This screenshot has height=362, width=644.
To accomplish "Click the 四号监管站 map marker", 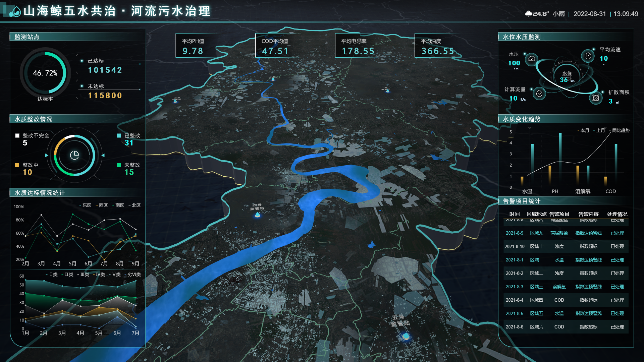I will point(258,215).
